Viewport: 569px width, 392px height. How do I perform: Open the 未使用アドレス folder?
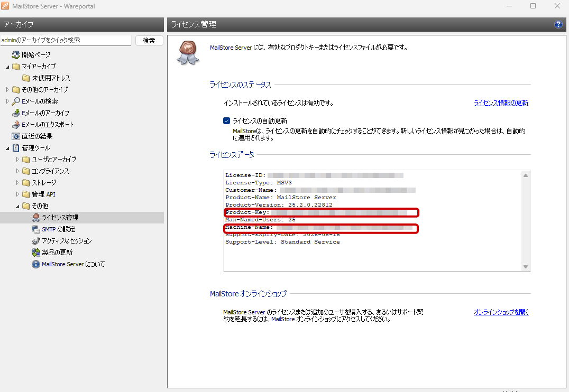[51, 78]
